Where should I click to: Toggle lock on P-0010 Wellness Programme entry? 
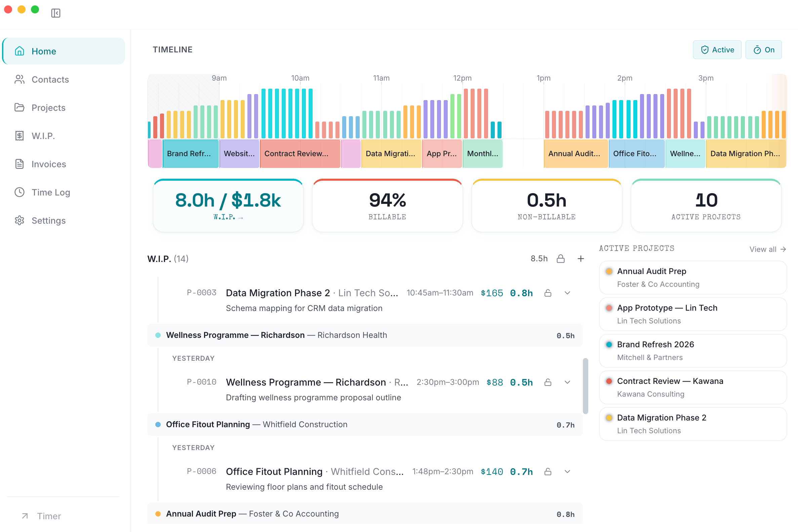click(548, 382)
